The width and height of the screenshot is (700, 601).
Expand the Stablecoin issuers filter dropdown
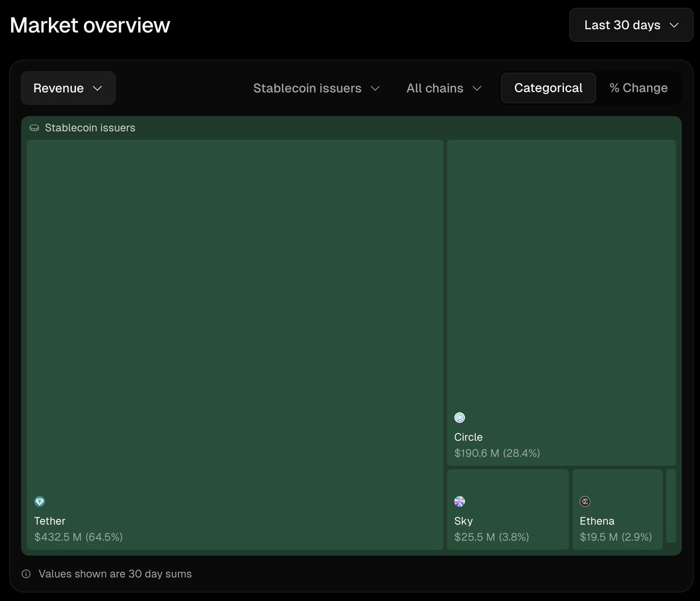pos(317,88)
